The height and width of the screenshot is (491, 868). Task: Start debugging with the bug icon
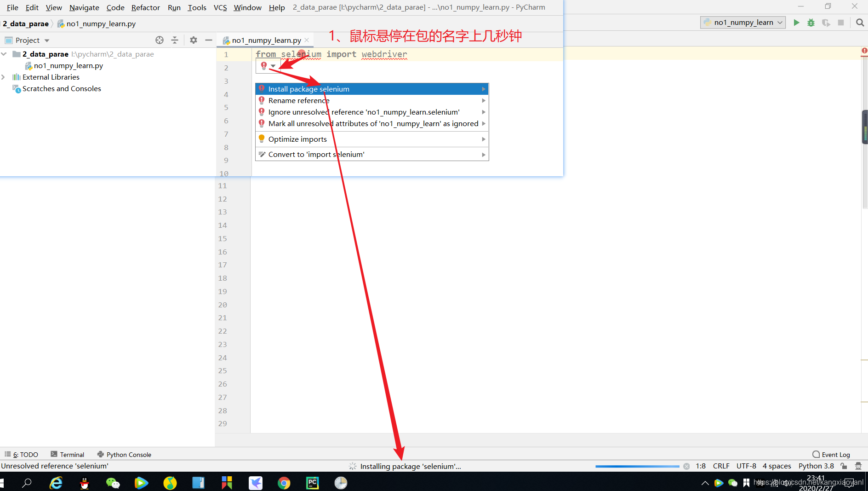[x=811, y=23]
